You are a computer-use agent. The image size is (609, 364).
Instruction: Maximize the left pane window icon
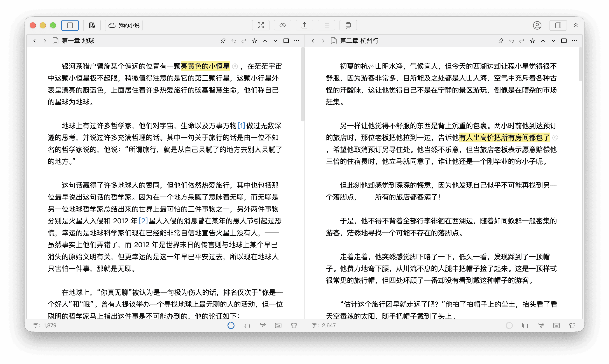pos(286,41)
